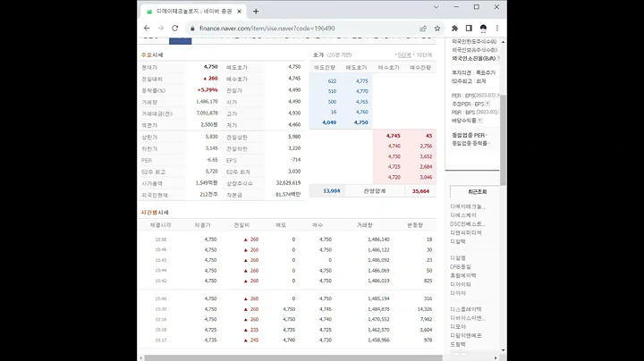This screenshot has height=361, width=644.
Task: Click the 15:58 trade time row
Action: (x=288, y=239)
